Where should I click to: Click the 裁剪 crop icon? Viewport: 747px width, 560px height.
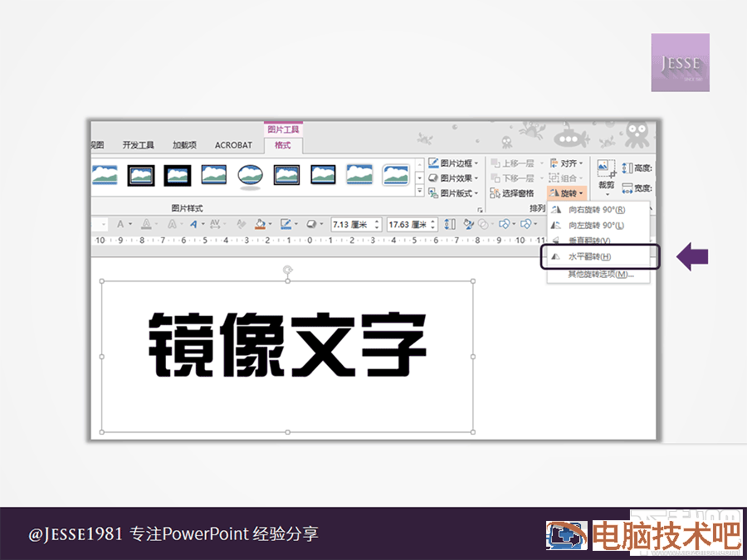(607, 170)
